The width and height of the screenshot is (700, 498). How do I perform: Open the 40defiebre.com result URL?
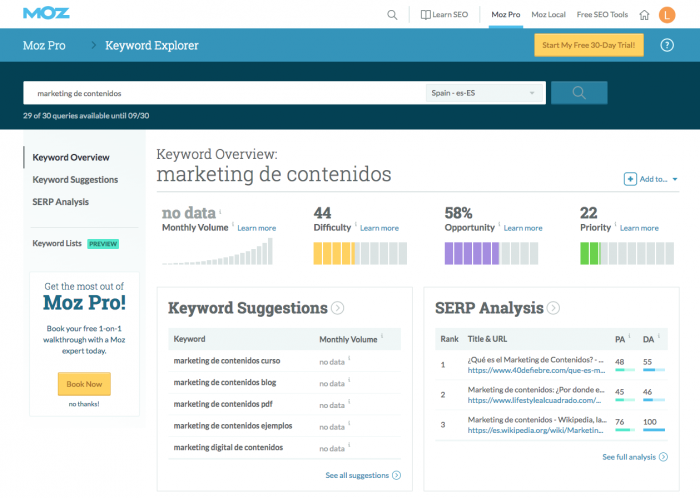point(536,370)
